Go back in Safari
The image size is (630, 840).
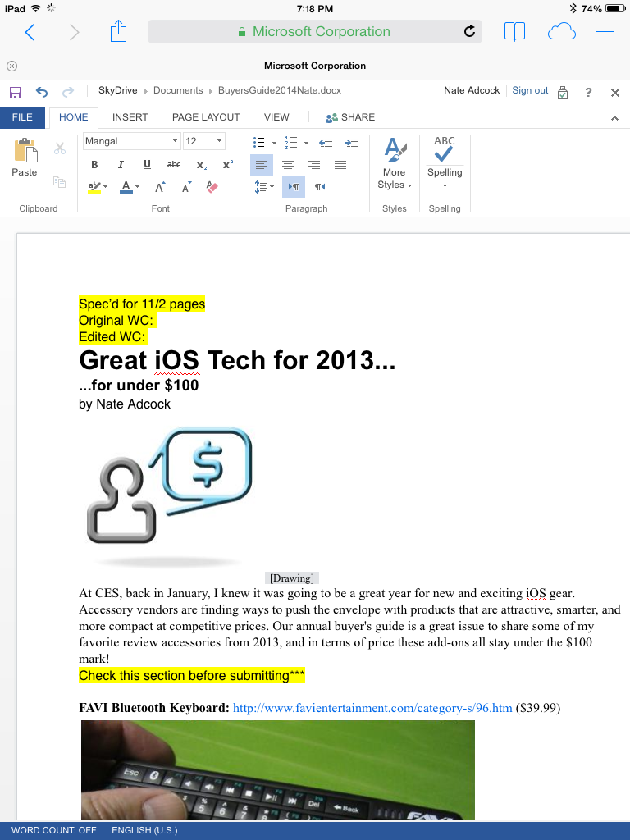(30, 32)
